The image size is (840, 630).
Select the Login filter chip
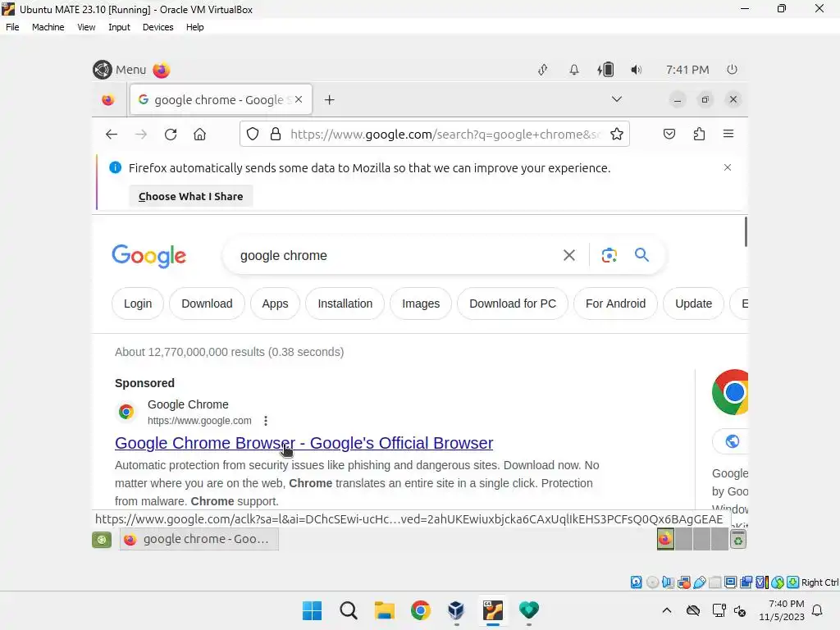click(138, 304)
